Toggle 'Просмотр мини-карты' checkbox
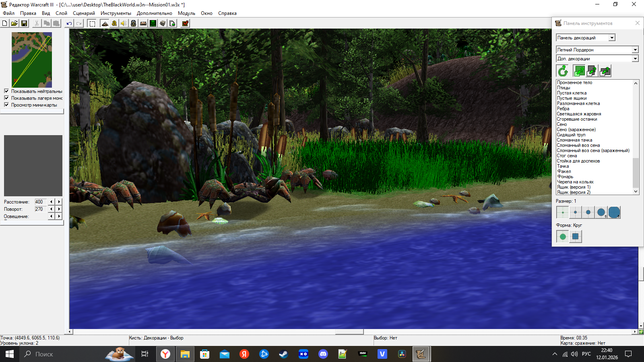Screen dimensions: 644x362 tap(6, 105)
